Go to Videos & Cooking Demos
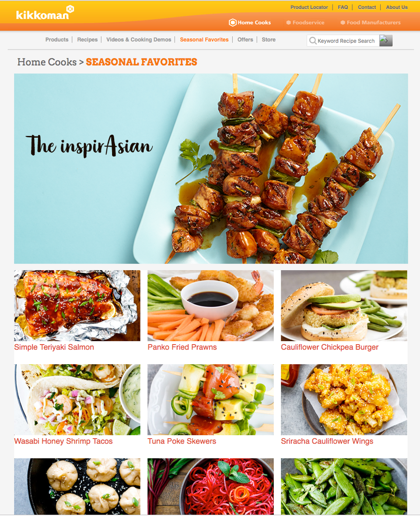The height and width of the screenshot is (516, 420). 139,39
